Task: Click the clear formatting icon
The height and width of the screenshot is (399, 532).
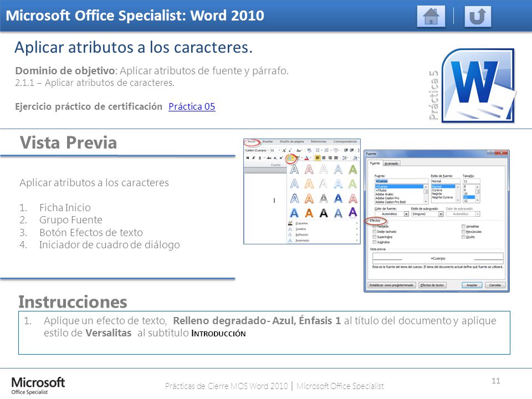Action: click(x=309, y=150)
